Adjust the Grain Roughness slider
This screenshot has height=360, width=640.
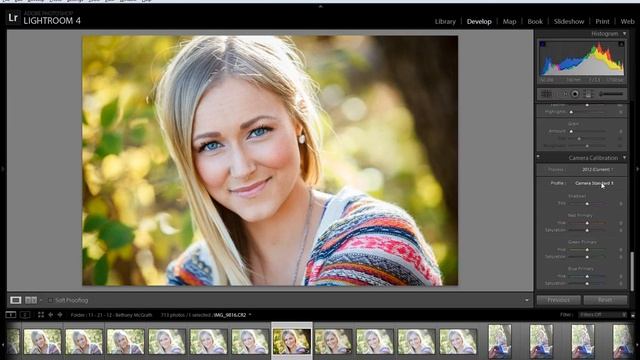(588, 146)
